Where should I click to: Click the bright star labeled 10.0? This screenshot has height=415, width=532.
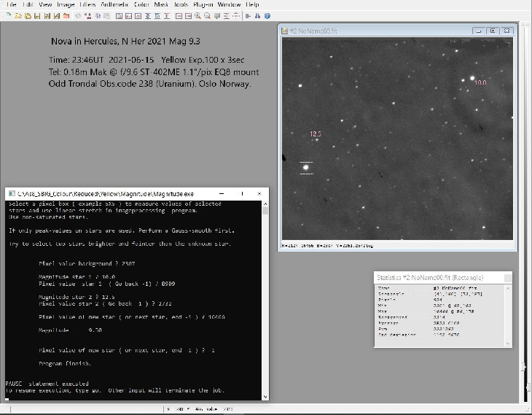pyautogui.click(x=472, y=78)
